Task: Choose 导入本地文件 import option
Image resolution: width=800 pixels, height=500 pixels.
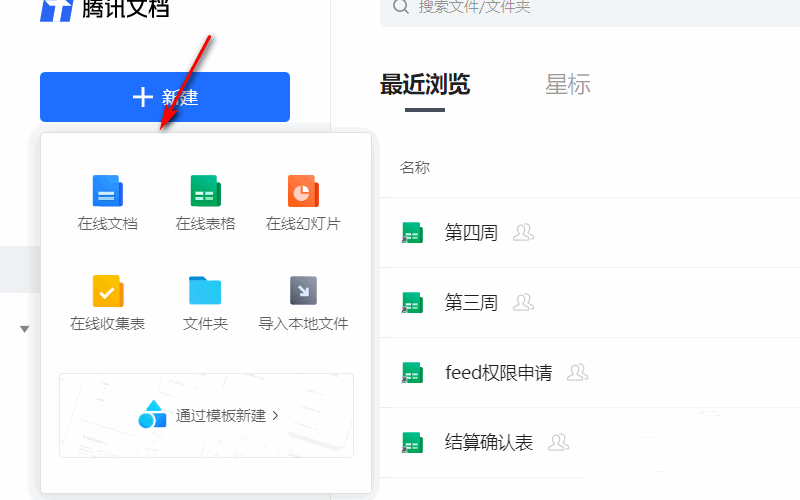Action: [303, 303]
